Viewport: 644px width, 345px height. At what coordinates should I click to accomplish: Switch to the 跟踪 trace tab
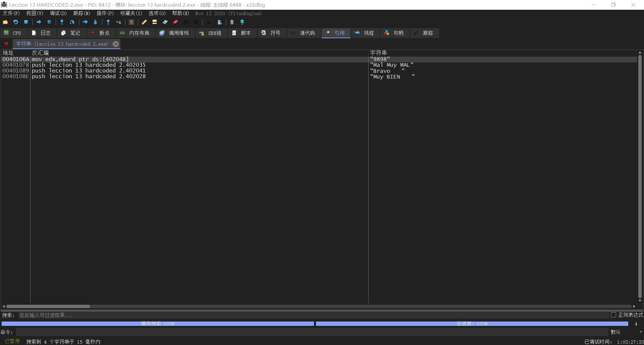(424, 33)
